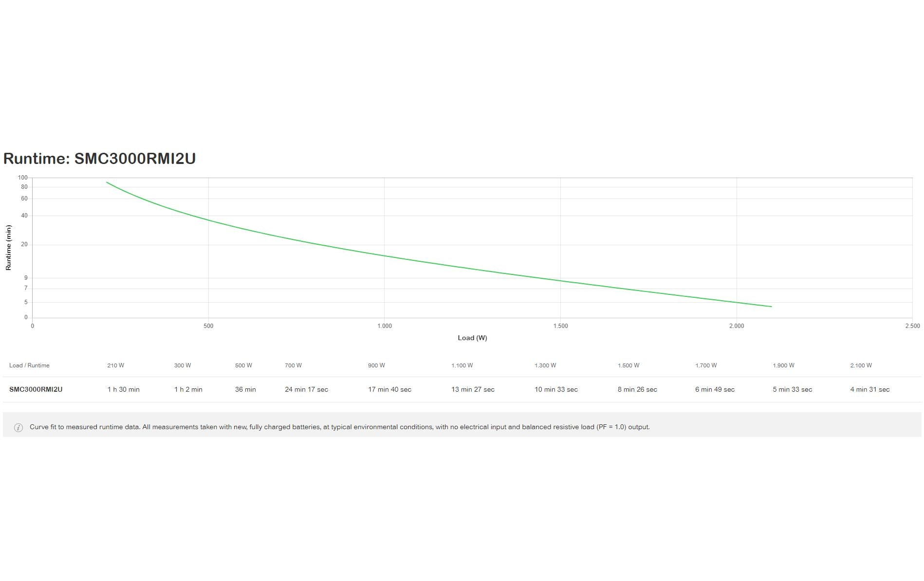Click the 10 min 33 sec cell
The width and height of the screenshot is (924, 581).
tap(556, 389)
